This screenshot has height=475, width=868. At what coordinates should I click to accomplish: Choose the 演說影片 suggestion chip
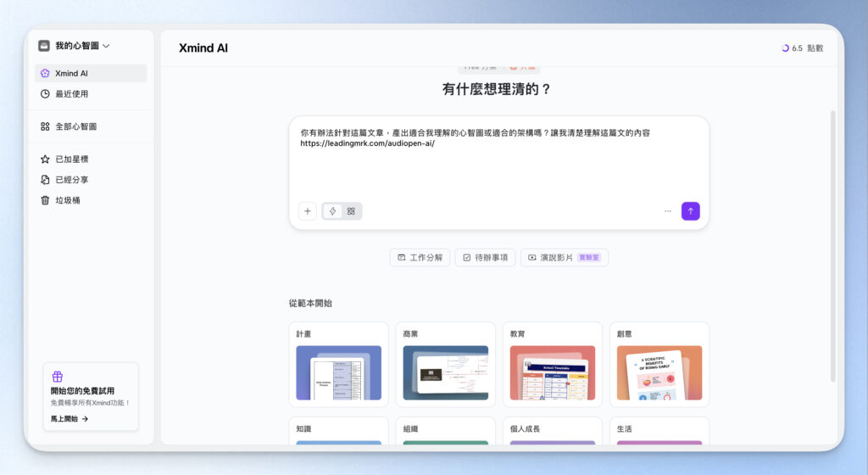pos(564,257)
